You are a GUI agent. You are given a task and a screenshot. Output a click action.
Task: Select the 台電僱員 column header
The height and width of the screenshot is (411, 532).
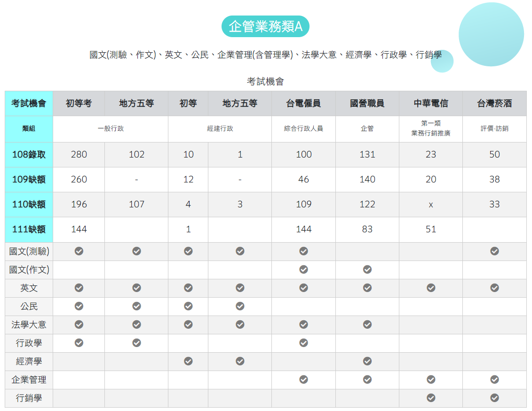304,103
